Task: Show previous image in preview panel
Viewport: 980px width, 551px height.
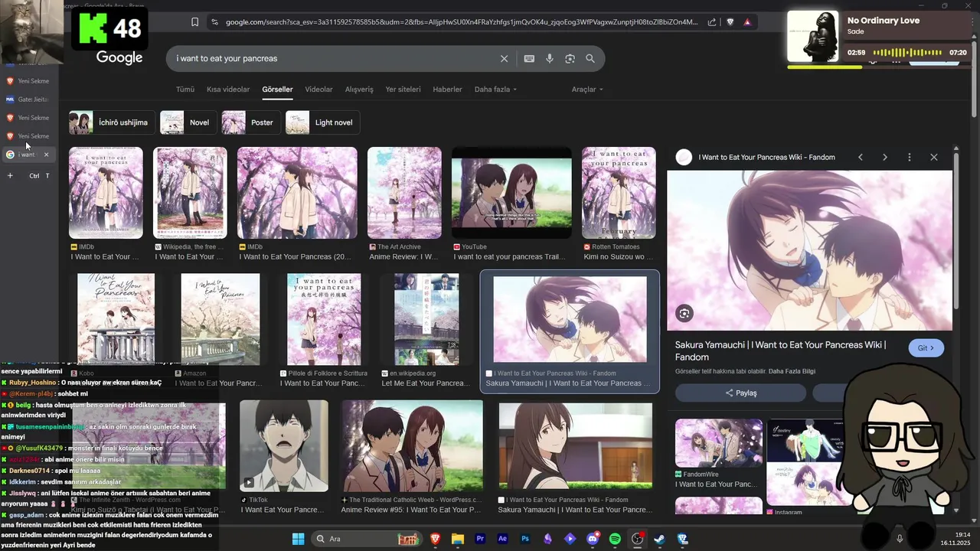Action: point(861,157)
